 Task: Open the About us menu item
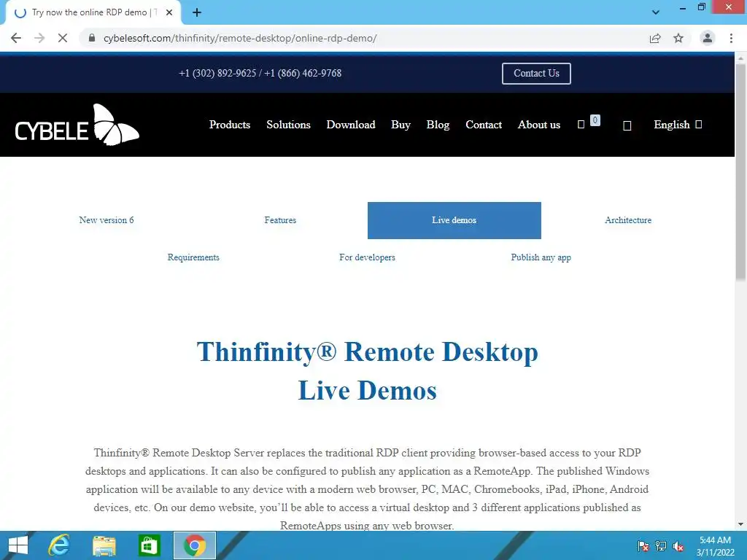click(539, 125)
